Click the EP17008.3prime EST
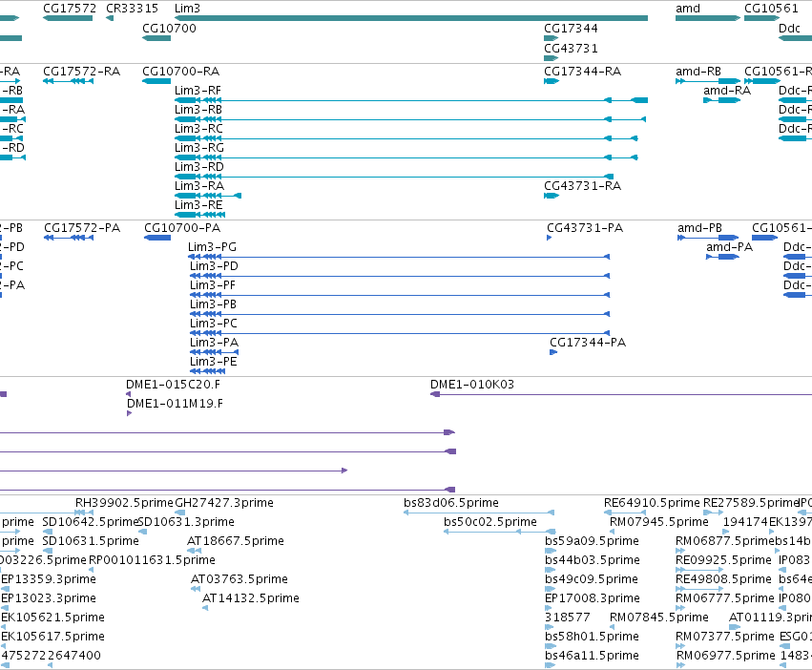This screenshot has width=812, height=670. pos(550,608)
